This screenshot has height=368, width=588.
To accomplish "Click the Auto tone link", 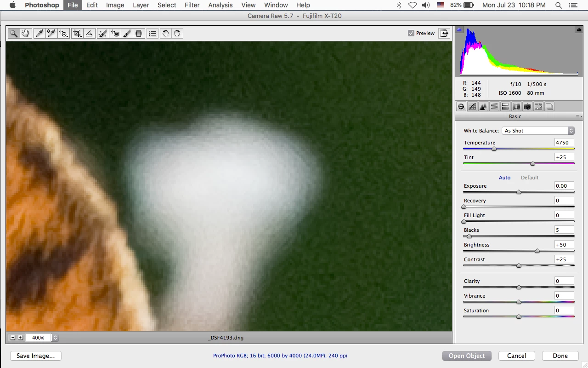I will [504, 178].
